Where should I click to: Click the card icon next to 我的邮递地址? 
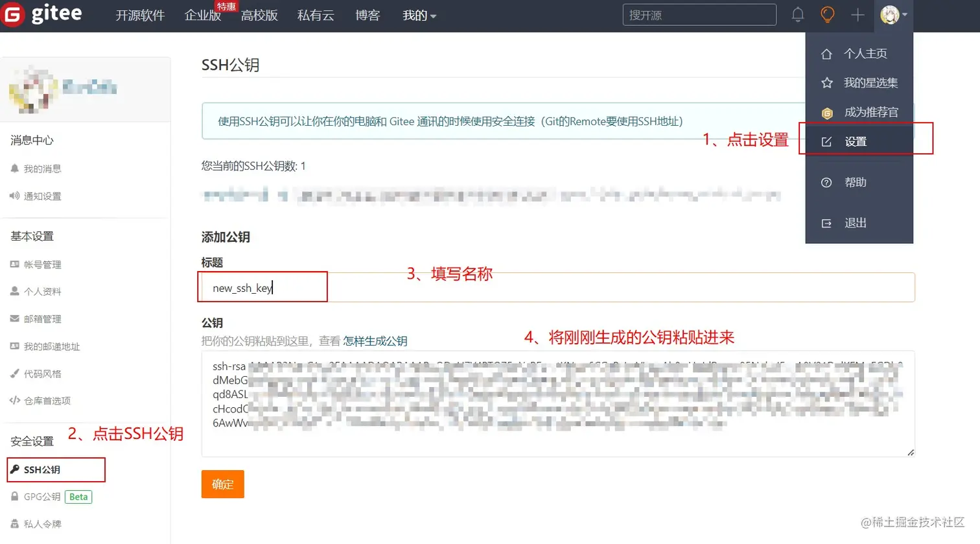click(x=14, y=346)
